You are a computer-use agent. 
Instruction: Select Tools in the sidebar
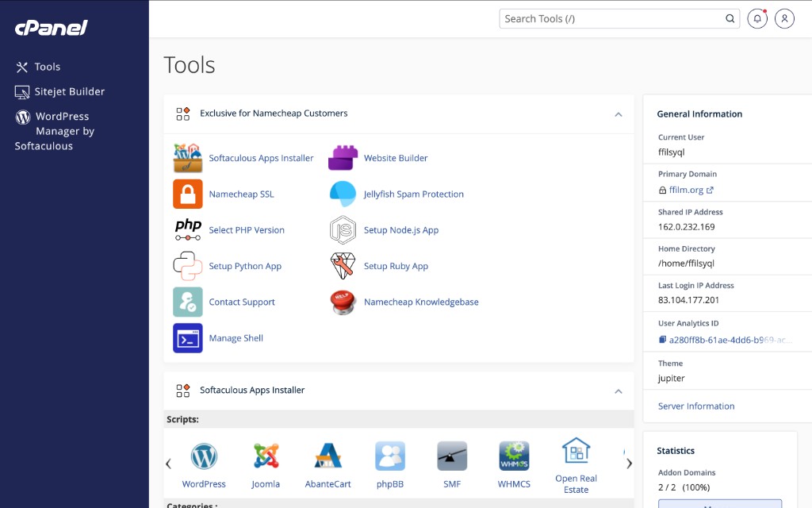pos(47,67)
